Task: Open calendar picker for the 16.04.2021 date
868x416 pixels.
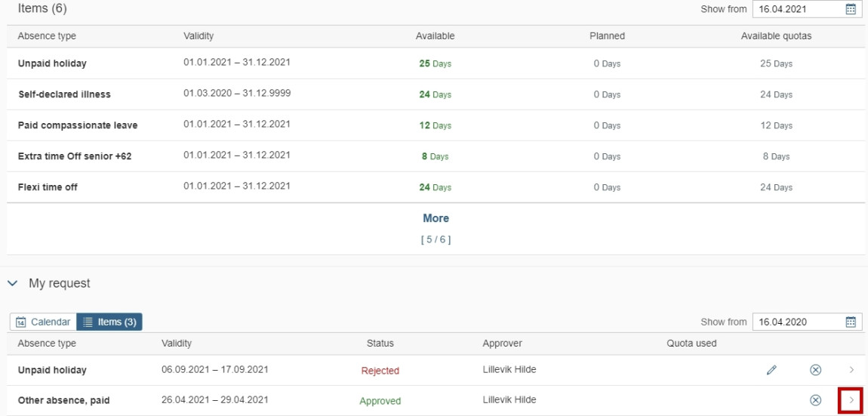Action: [x=851, y=9]
